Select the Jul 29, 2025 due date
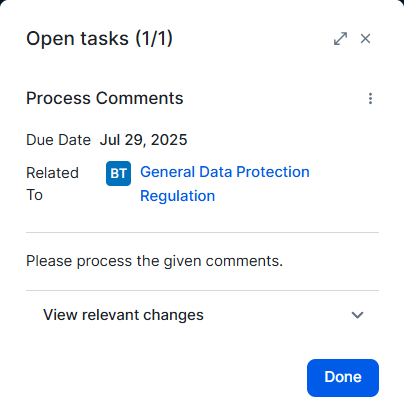 (x=143, y=140)
